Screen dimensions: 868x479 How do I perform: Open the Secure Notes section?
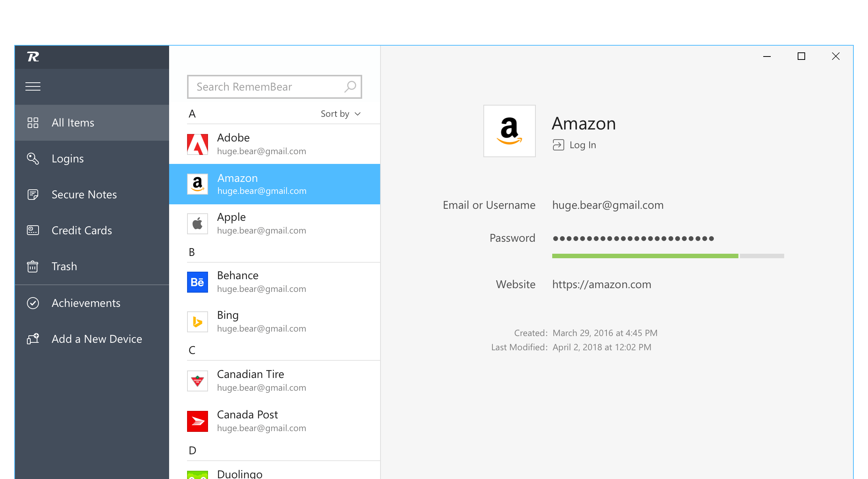pos(84,194)
